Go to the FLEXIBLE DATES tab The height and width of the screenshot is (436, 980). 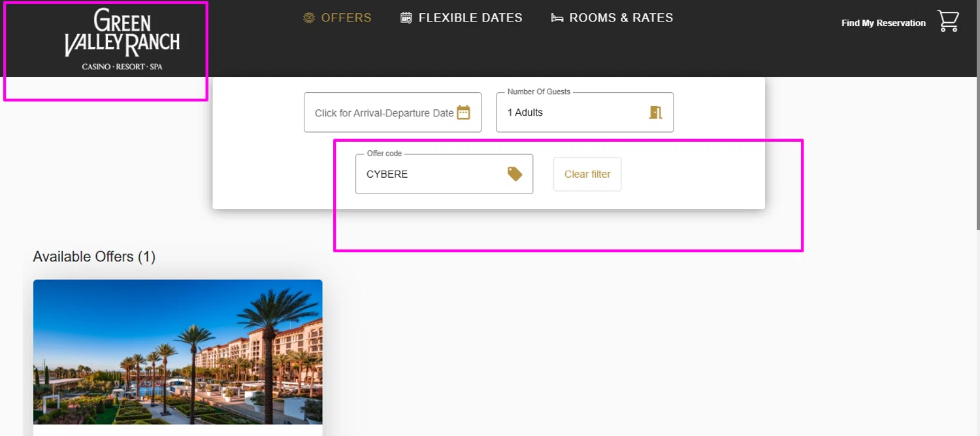(x=470, y=18)
